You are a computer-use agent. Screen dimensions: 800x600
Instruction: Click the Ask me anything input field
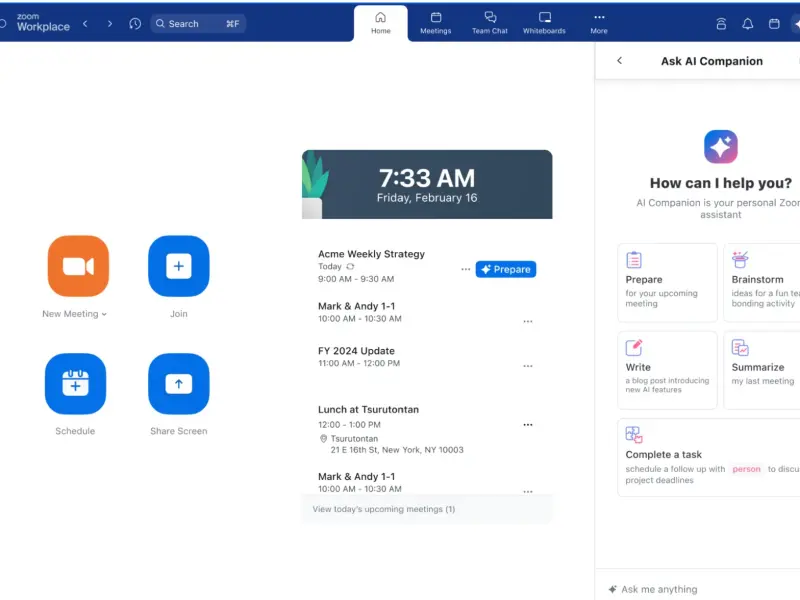click(x=697, y=589)
